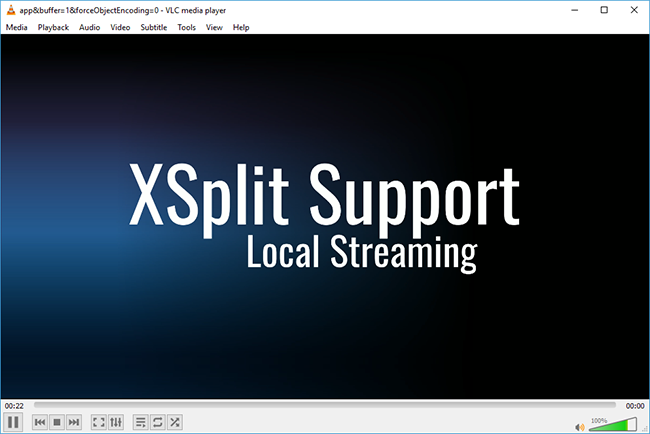The width and height of the screenshot is (650, 434).
Task: Click the elapsed time 00:22 label
Action: click(14, 406)
